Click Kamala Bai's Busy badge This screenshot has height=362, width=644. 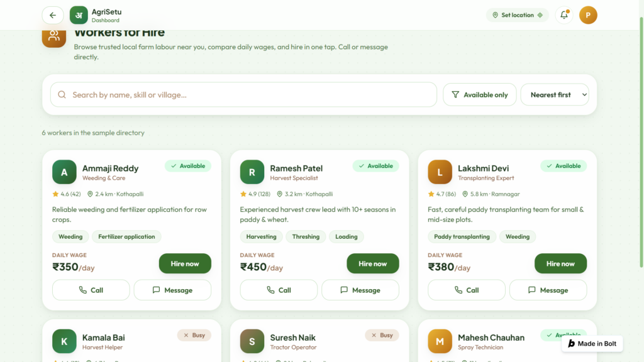tap(194, 336)
